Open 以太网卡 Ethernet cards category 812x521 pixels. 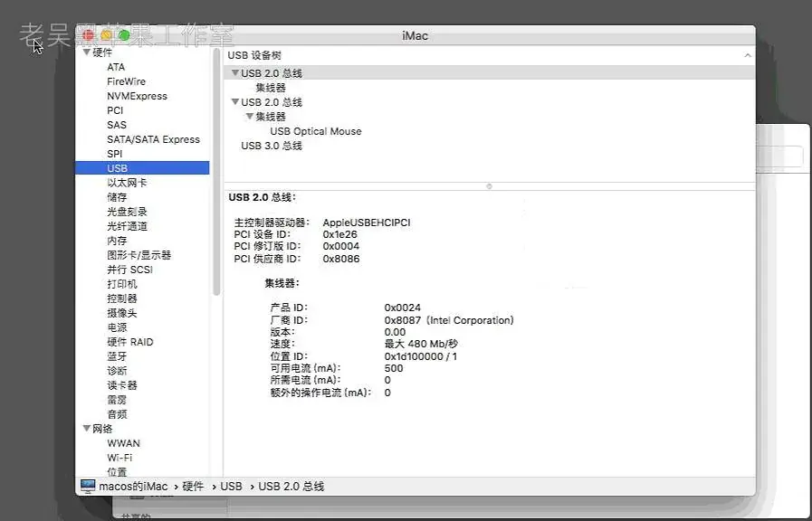coord(127,183)
